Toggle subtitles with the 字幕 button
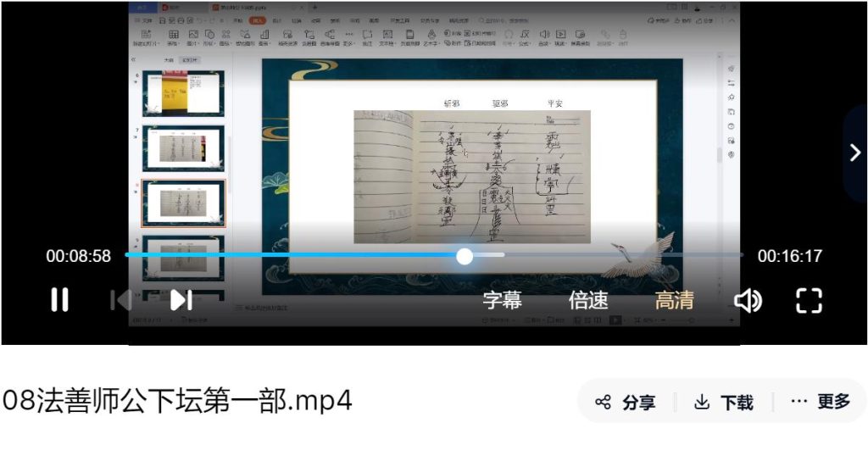 coord(502,300)
